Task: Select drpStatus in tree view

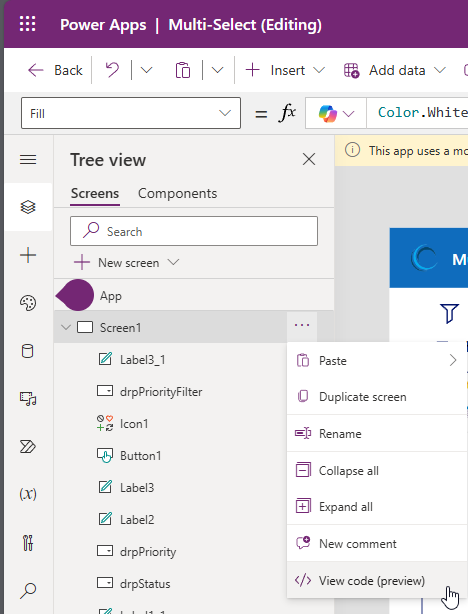Action: click(145, 584)
